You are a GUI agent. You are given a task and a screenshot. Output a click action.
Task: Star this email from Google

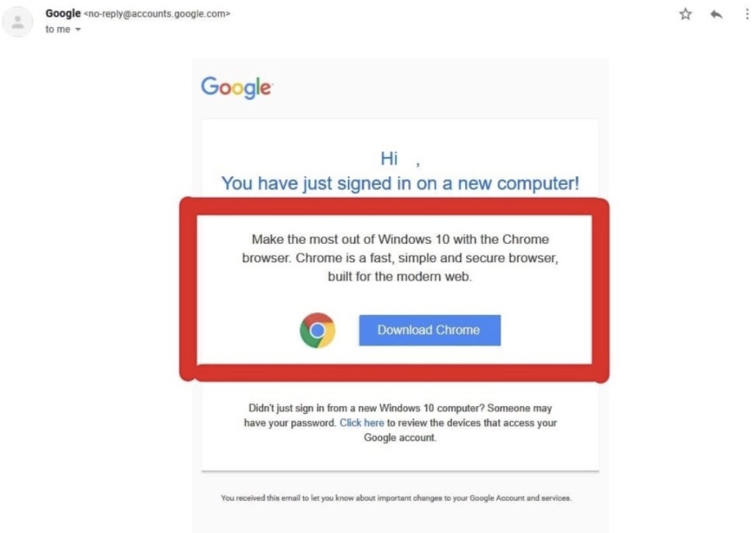pos(685,14)
